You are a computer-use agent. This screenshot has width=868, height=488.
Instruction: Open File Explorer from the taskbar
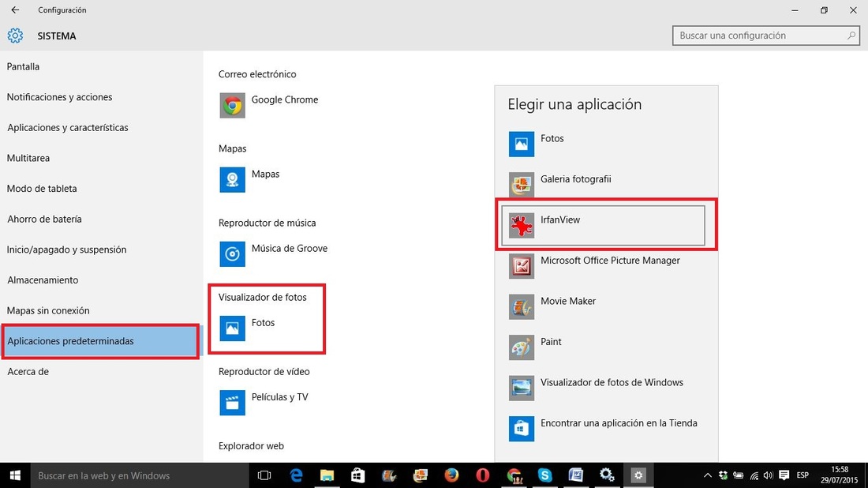pos(327,475)
